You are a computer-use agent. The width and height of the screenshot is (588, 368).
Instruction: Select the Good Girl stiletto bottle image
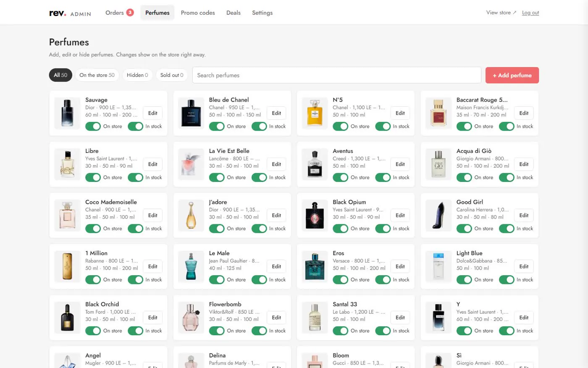click(438, 216)
